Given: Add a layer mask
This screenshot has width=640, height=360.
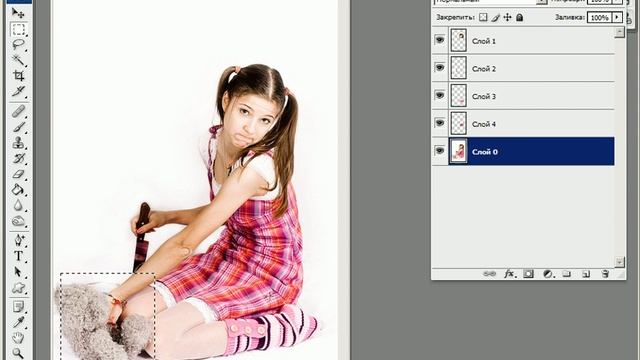Looking at the screenshot, I should pyautogui.click(x=529, y=273).
